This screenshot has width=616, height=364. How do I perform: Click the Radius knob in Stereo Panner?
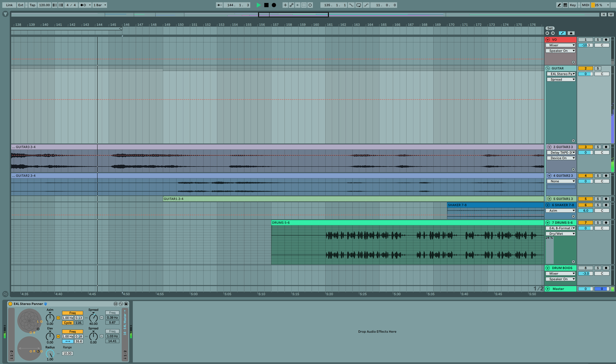pos(50,354)
